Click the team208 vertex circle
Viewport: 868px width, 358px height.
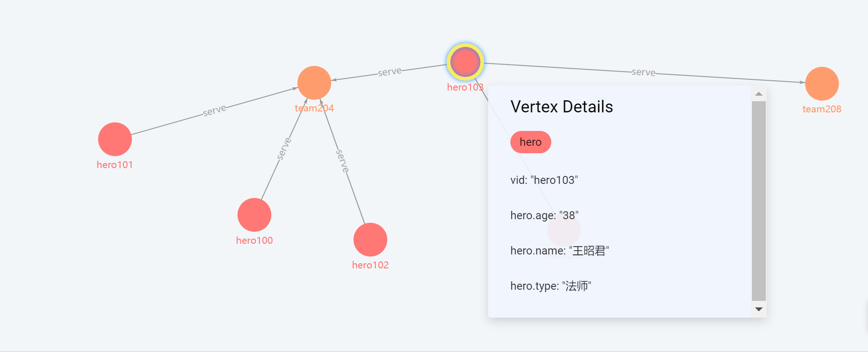[822, 84]
